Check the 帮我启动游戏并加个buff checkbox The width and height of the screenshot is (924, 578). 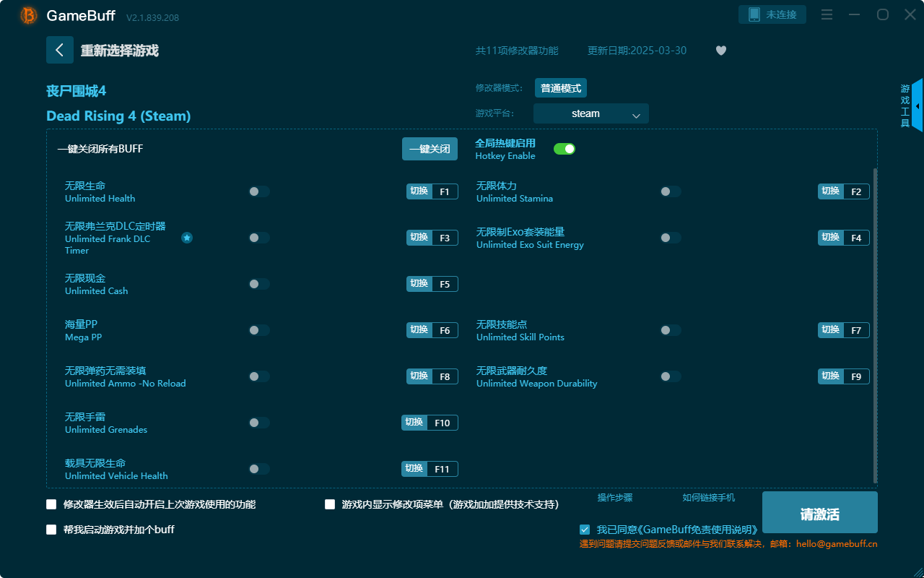tap(51, 529)
